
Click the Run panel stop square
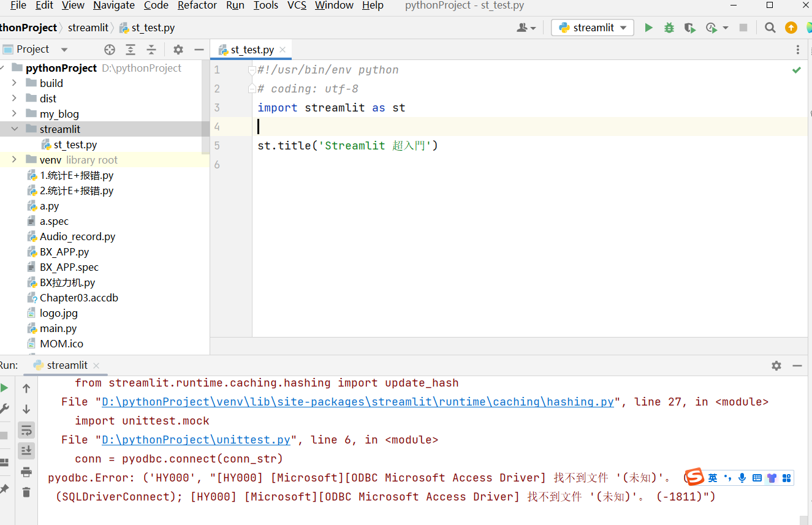4,436
